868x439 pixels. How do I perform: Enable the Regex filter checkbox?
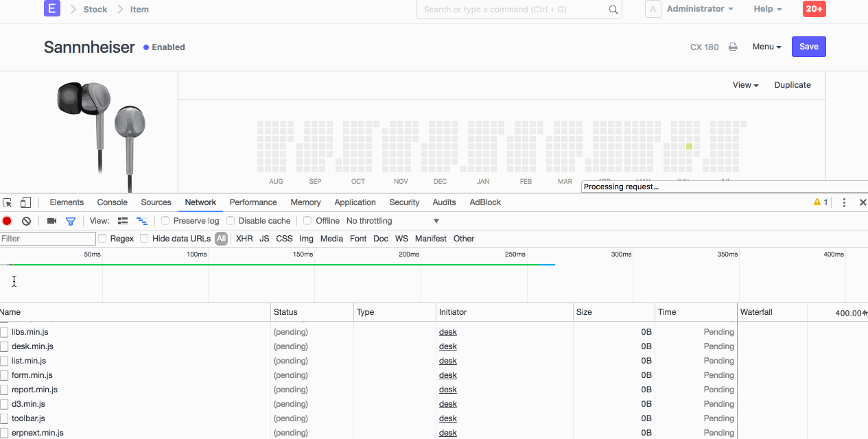click(102, 239)
